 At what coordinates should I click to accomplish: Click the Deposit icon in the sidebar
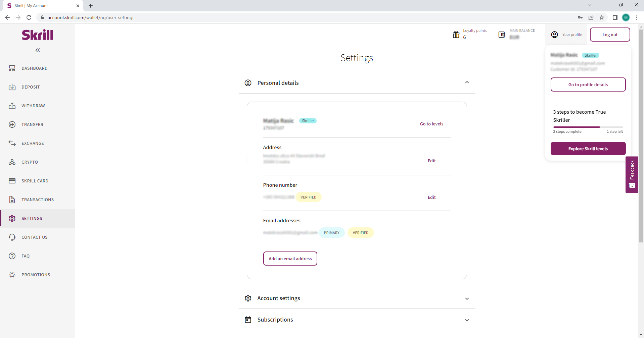pos(12,87)
